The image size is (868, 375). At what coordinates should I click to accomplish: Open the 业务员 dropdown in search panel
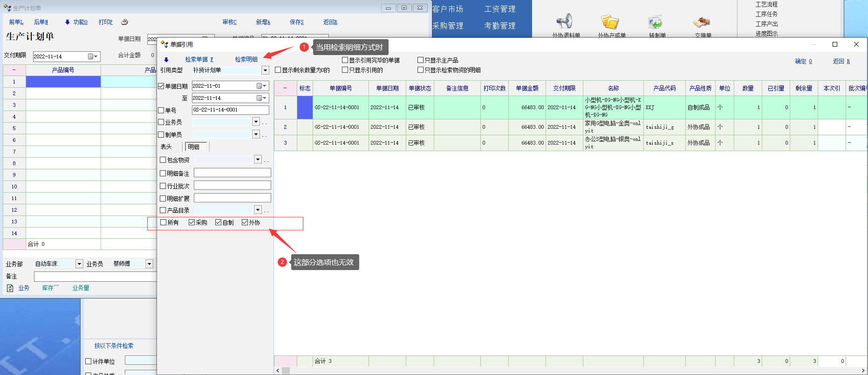pyautogui.click(x=256, y=122)
